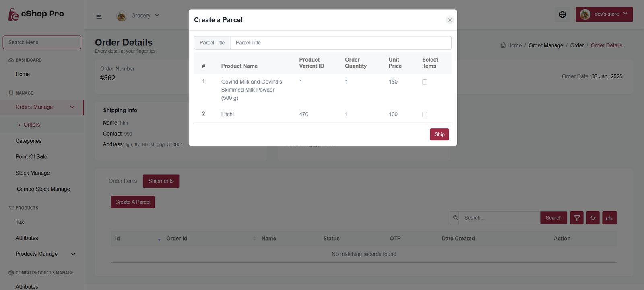
Task: Open Combo Stock Manage
Action: [x=43, y=189]
